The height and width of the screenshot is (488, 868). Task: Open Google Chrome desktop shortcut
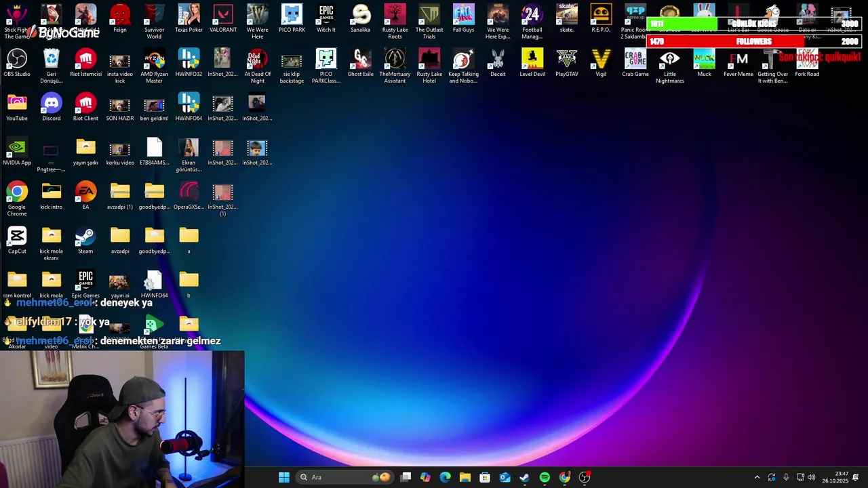(17, 199)
